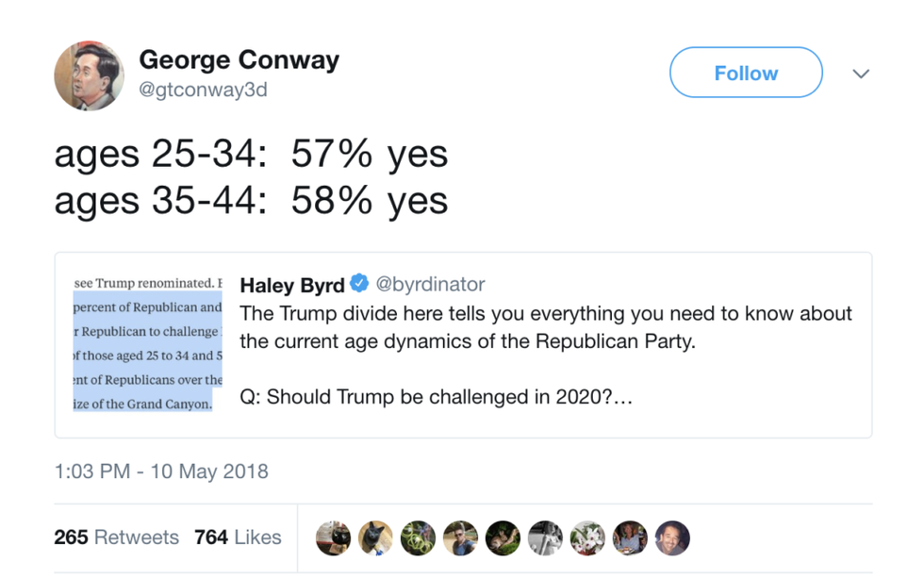Screen dimensions: 924x579
Task: Open the quoted article screenshot thumbnail
Action: point(147,345)
